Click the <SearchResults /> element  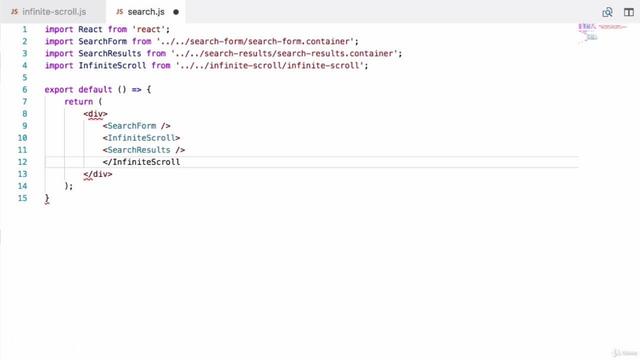(x=144, y=150)
